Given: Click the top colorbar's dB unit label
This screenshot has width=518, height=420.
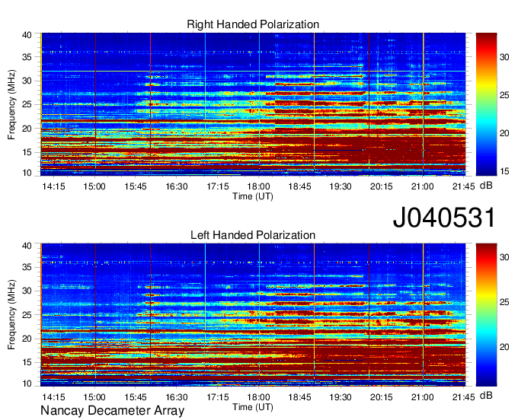Looking at the screenshot, I should [486, 186].
